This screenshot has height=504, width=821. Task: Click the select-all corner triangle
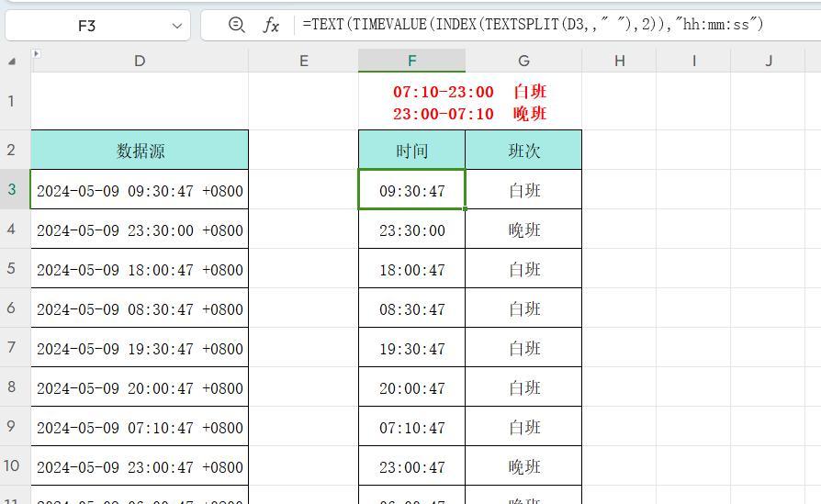[x=12, y=62]
